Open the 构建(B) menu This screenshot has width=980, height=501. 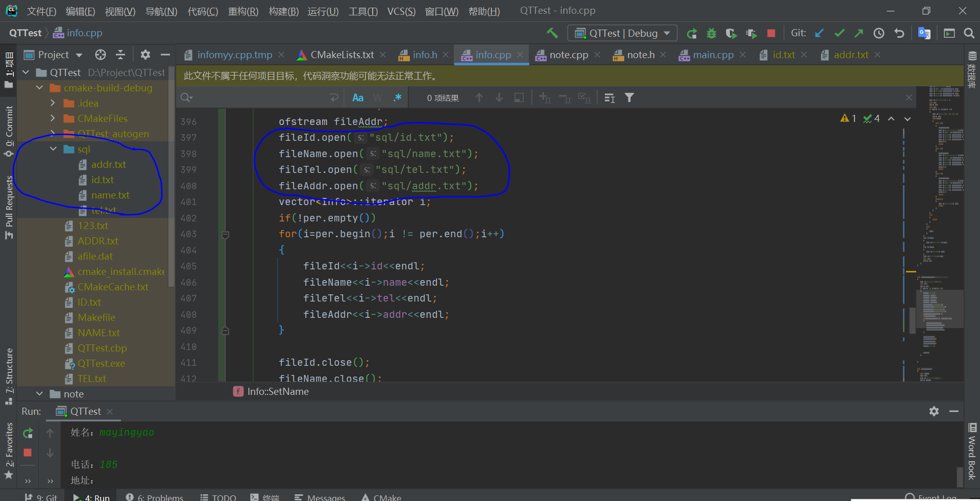point(283,11)
